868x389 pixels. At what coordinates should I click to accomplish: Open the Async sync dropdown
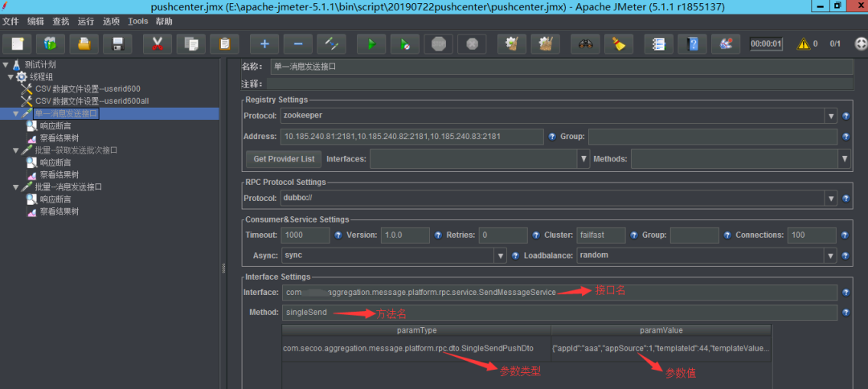pos(501,256)
